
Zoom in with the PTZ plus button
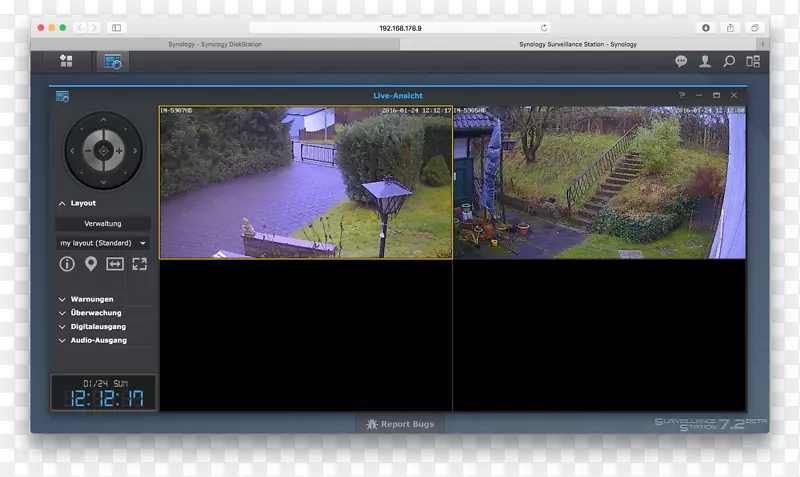119,151
